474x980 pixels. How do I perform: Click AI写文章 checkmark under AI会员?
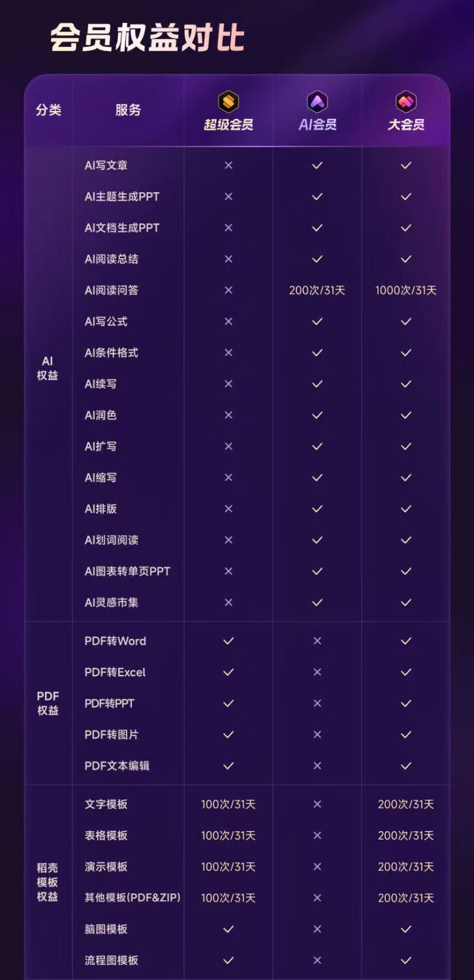[317, 165]
